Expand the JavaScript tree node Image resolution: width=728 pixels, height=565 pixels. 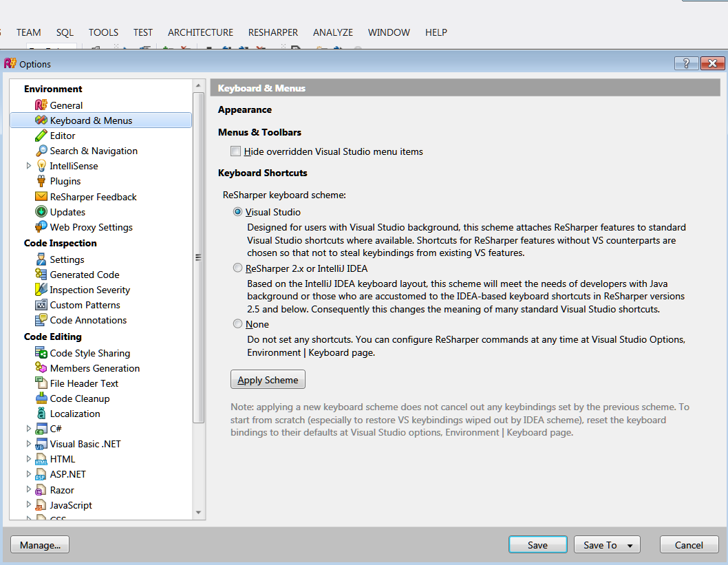tap(28, 504)
